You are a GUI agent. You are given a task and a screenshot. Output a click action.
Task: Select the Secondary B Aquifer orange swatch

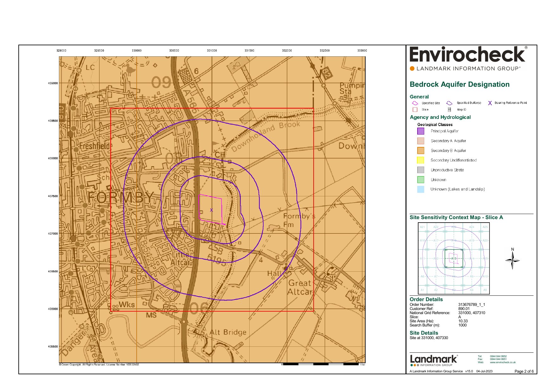pos(420,150)
